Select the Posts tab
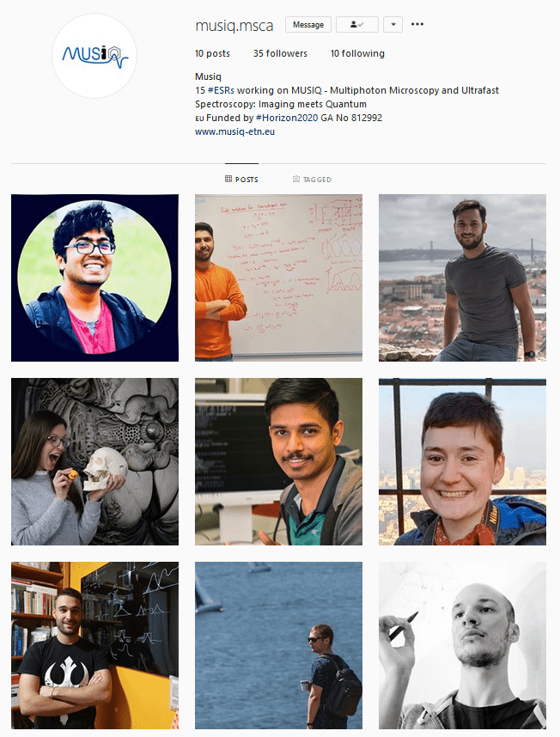 point(241,179)
